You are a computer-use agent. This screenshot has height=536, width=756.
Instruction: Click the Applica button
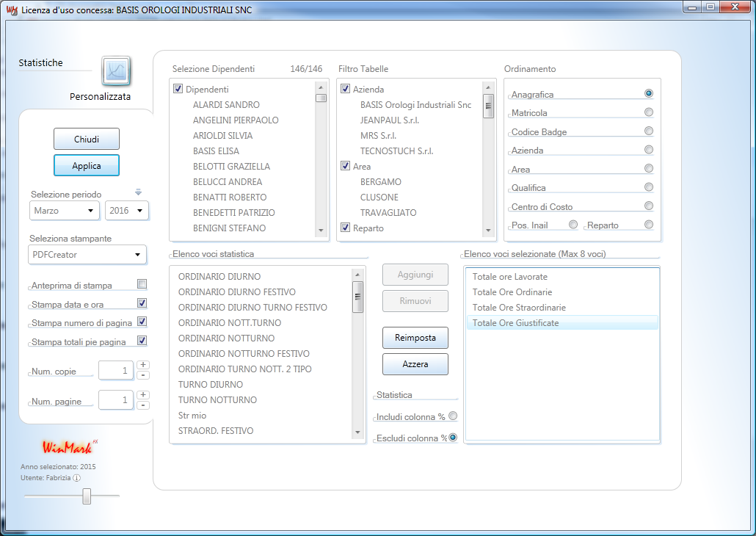(87, 165)
